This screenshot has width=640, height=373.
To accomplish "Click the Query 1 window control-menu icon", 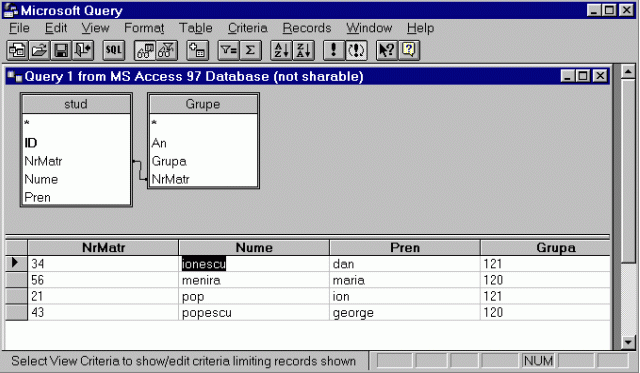I will point(15,76).
